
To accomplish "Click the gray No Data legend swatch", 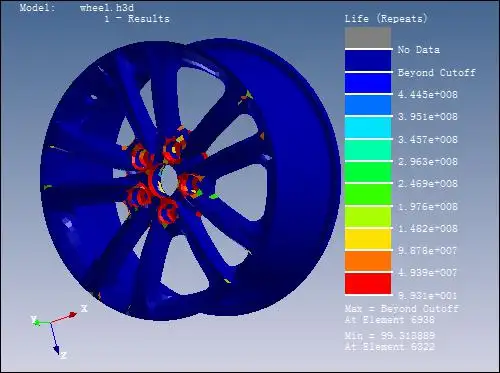I will pyautogui.click(x=368, y=38).
